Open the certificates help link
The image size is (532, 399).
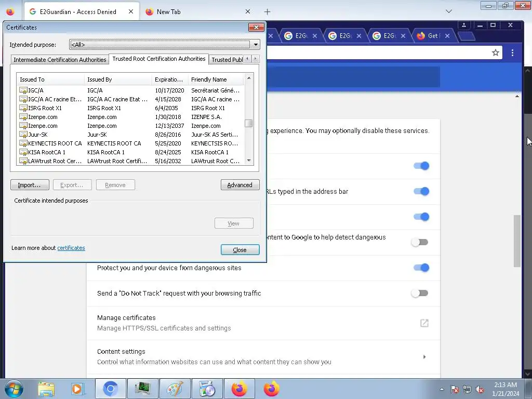[x=71, y=248]
